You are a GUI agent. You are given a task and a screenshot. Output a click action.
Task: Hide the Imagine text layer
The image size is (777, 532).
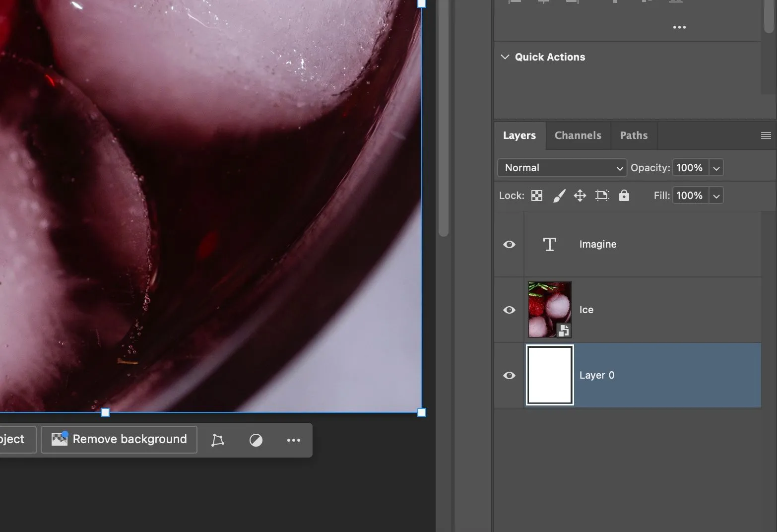[509, 244]
